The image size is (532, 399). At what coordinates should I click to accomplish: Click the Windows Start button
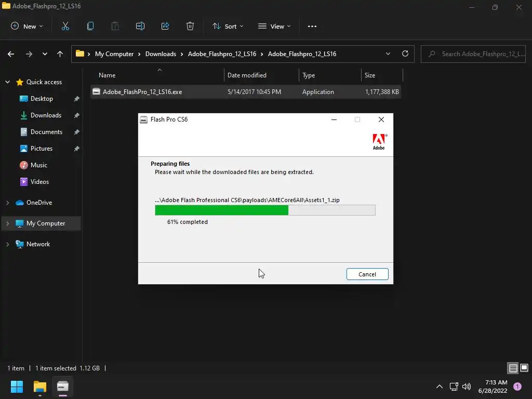coord(17,387)
